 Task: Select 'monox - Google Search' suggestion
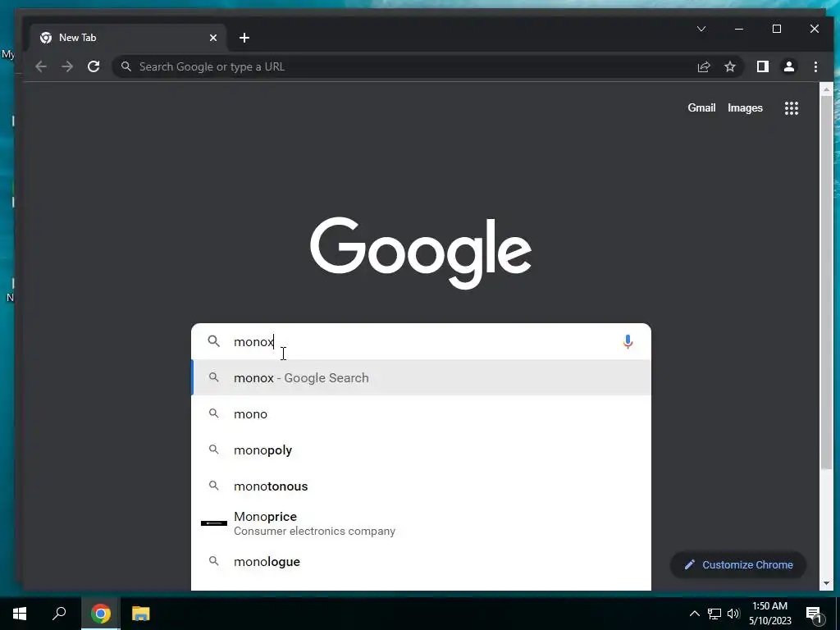[421, 377]
